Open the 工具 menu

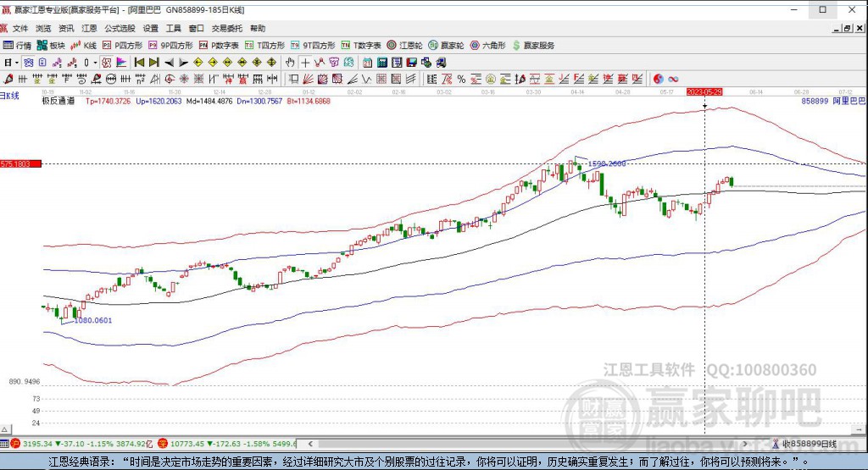point(173,28)
